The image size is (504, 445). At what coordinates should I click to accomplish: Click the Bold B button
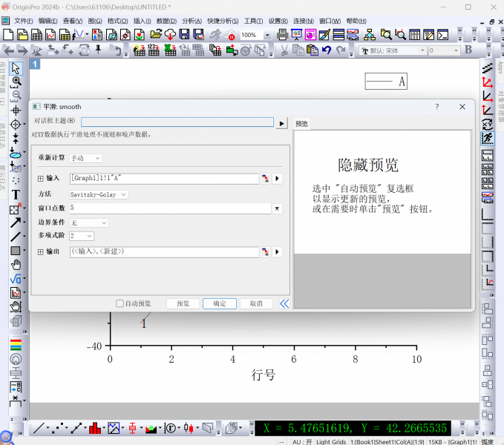(468, 50)
